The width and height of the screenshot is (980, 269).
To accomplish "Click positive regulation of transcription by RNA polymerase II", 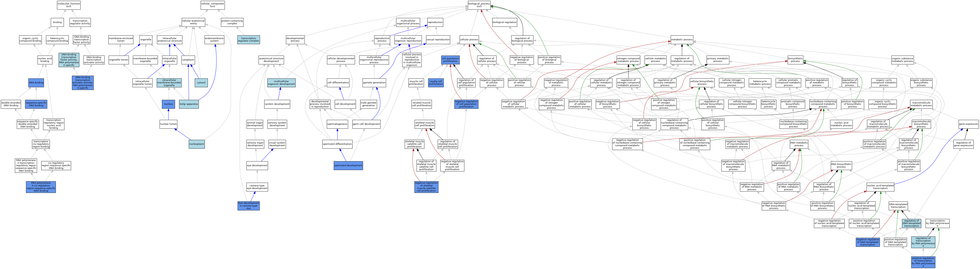I will [923, 262].
